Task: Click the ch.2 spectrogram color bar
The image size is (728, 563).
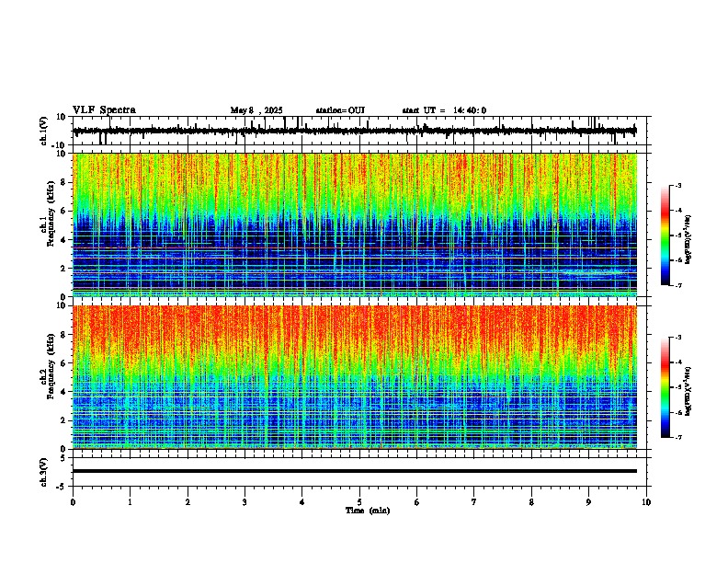Action: click(x=665, y=387)
